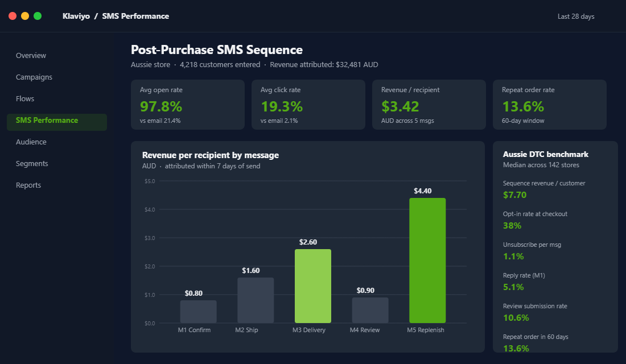Screen dimensions: 626x364
Task: Click the green maximize window button
Action: [x=38, y=16]
